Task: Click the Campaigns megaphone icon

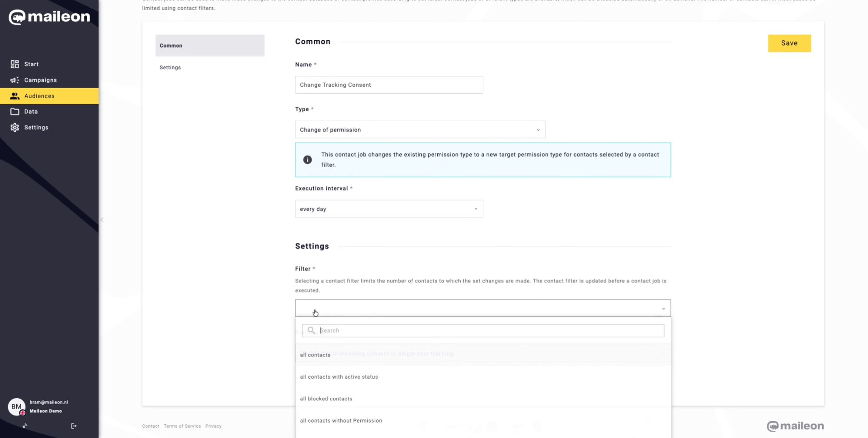Action: coord(15,80)
